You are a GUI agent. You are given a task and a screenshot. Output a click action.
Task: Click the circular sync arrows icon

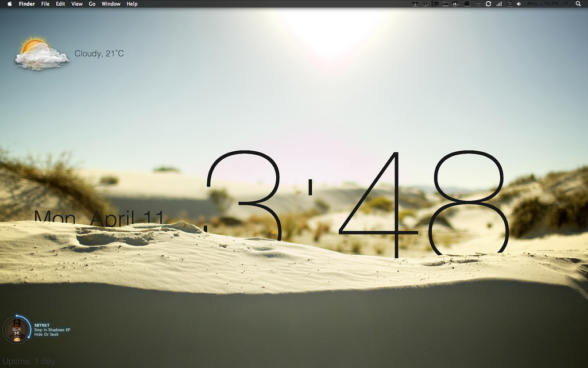click(x=488, y=4)
